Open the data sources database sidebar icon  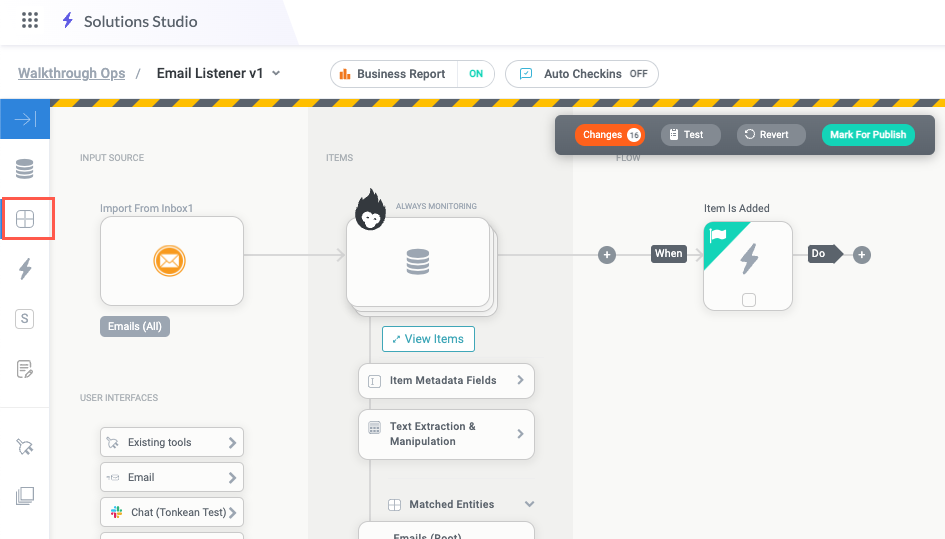[x=25, y=169]
